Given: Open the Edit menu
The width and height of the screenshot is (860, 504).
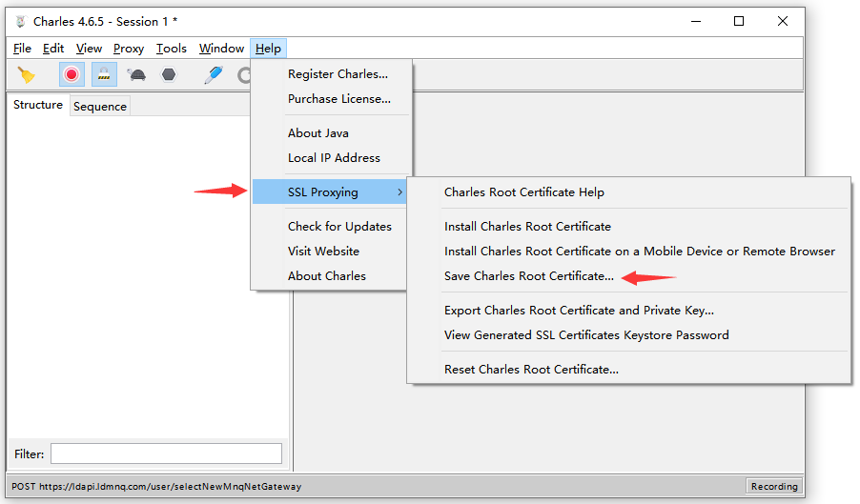Looking at the screenshot, I should click(53, 49).
